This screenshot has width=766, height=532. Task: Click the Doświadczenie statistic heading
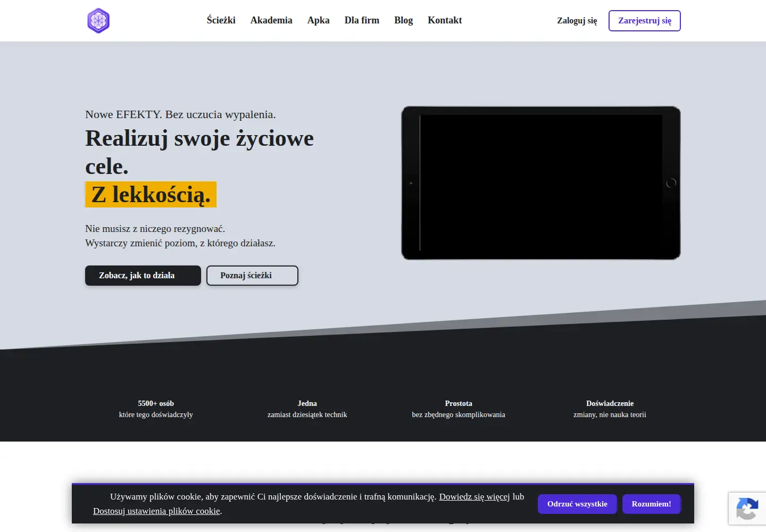(610, 403)
